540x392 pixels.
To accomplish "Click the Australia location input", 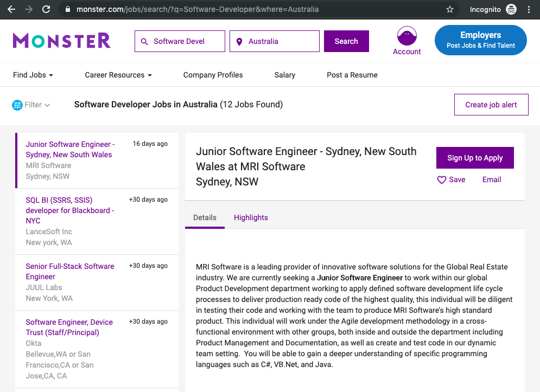I will click(275, 41).
